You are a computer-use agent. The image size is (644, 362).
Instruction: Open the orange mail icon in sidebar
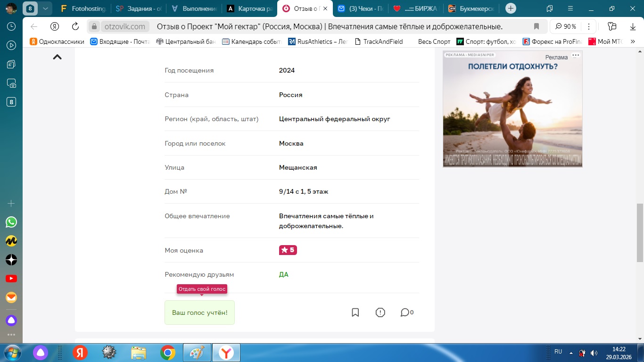click(11, 297)
